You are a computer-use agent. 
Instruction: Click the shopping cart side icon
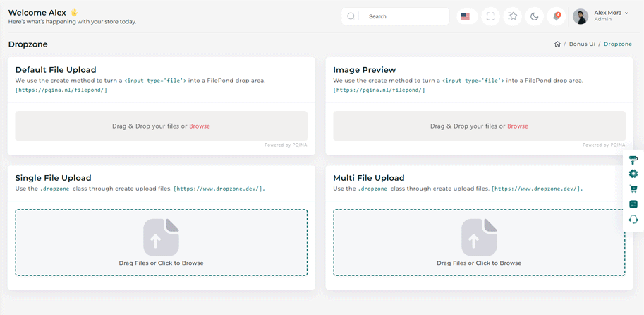click(x=633, y=189)
